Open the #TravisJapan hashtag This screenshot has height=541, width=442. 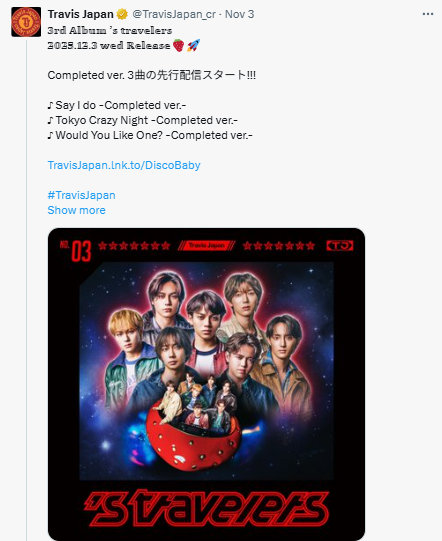point(81,195)
